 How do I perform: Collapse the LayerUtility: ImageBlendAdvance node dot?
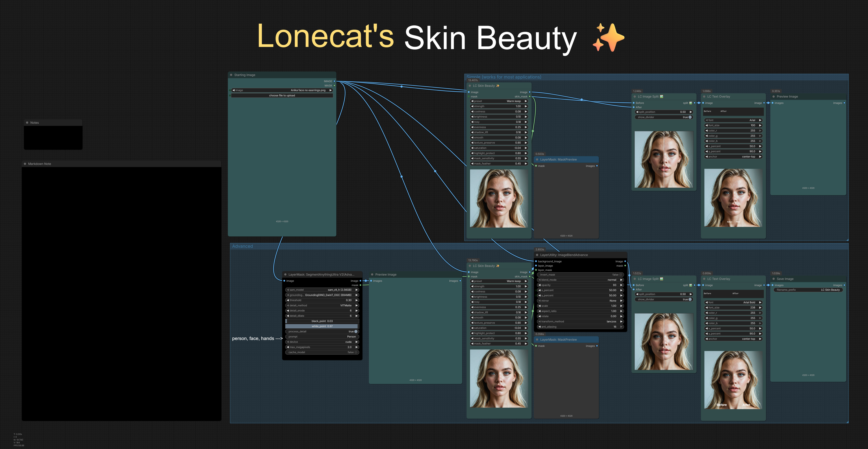(537, 255)
